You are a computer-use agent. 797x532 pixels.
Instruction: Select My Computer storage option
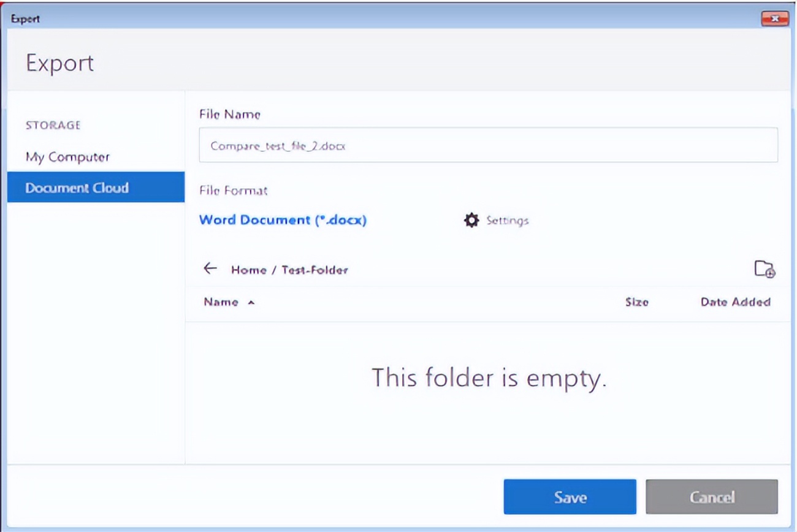tap(67, 157)
